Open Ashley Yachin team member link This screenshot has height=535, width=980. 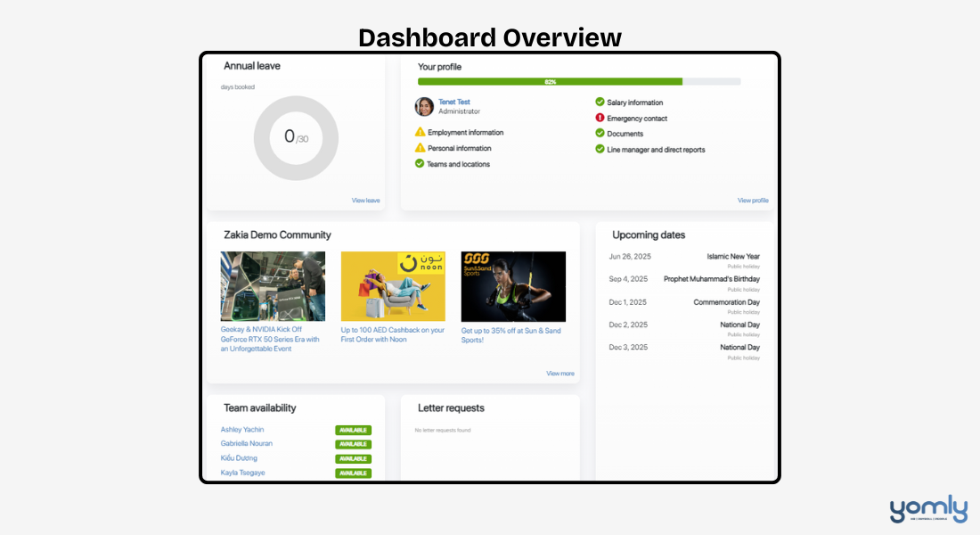click(x=241, y=430)
